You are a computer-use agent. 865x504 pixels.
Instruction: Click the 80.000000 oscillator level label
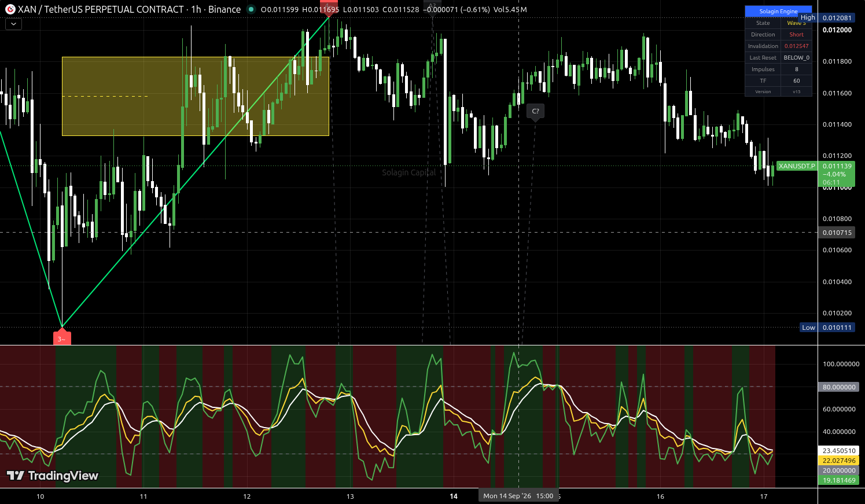[839, 387]
